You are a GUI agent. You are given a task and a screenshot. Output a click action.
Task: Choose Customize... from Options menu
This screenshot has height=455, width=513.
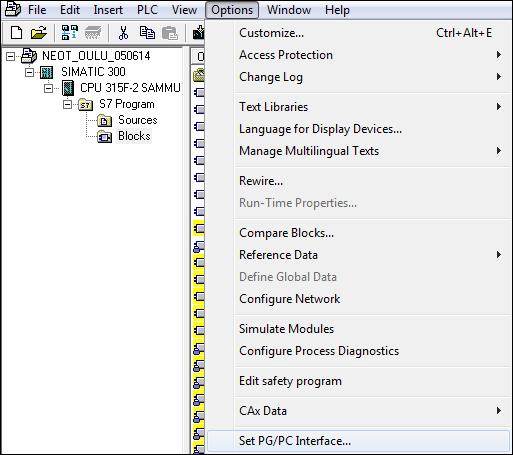coord(358,33)
